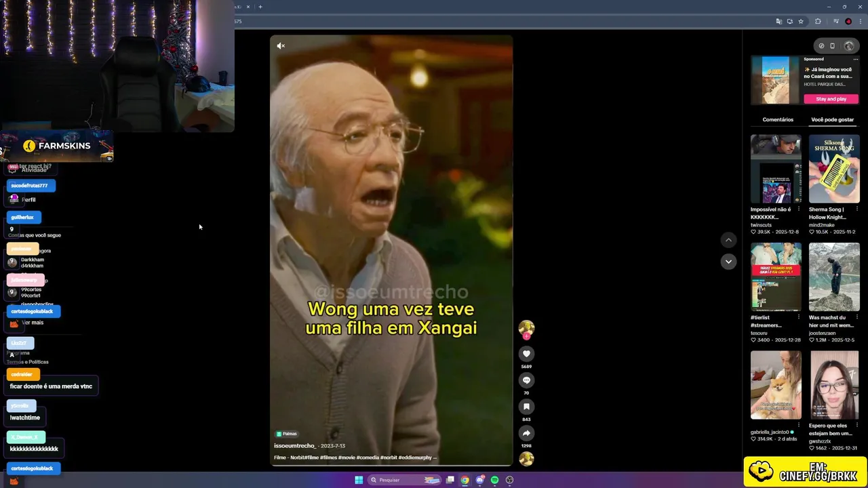868x488 pixels.
Task: Click the 5689 likes count
Action: 526,367
